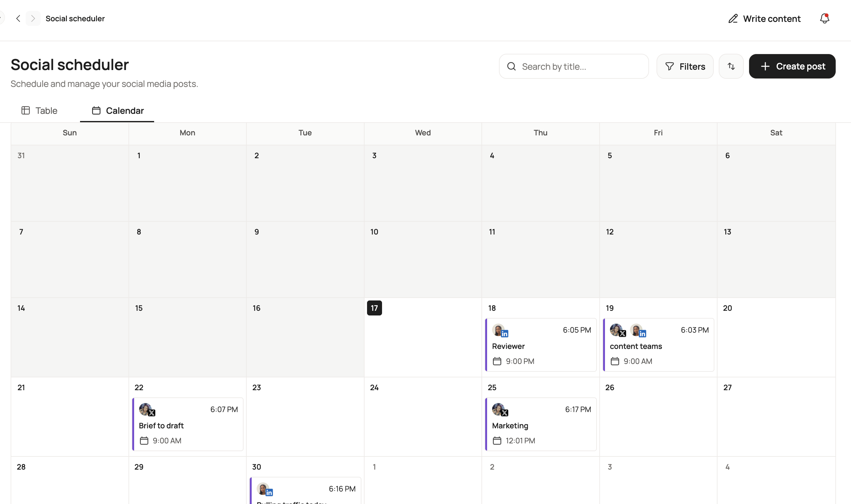
Task: Click LinkedIn avatar on content teams post
Action: pyautogui.click(x=638, y=330)
